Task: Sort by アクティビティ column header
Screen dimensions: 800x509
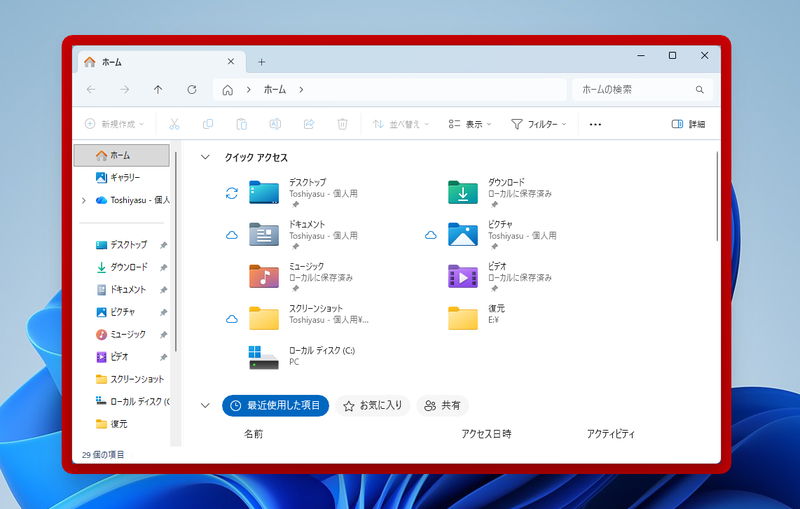Action: point(610,434)
